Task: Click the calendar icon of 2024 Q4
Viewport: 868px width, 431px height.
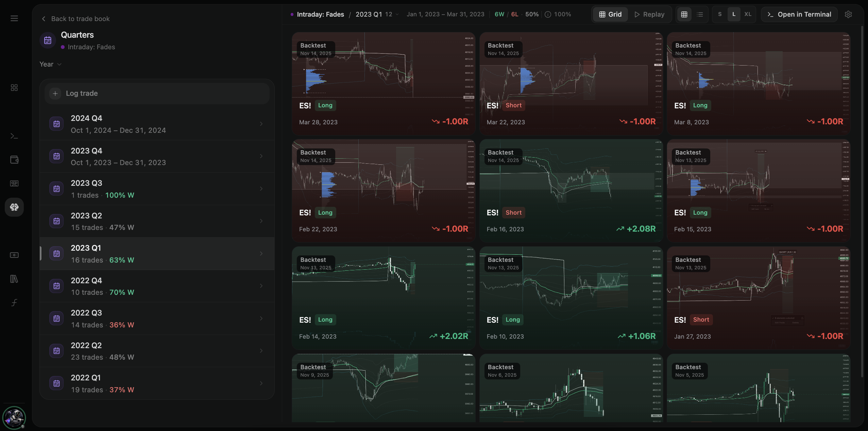Action: click(56, 124)
